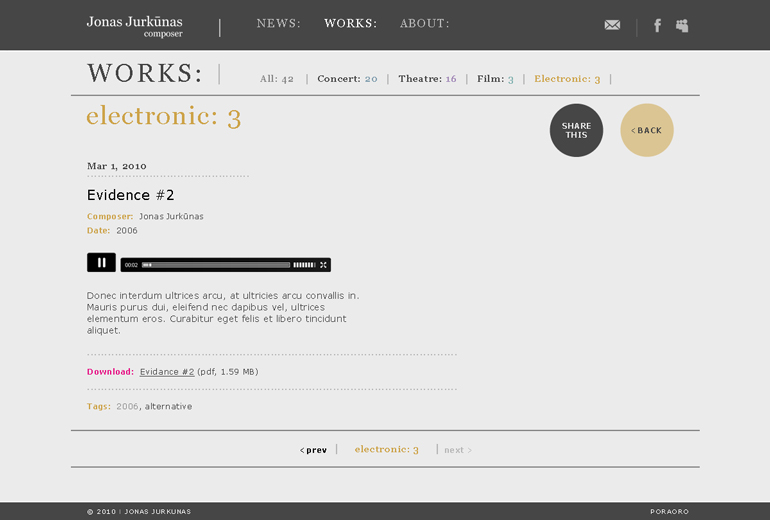Pause the audio player
Viewport: 770px width, 520px height.
tap(101, 262)
